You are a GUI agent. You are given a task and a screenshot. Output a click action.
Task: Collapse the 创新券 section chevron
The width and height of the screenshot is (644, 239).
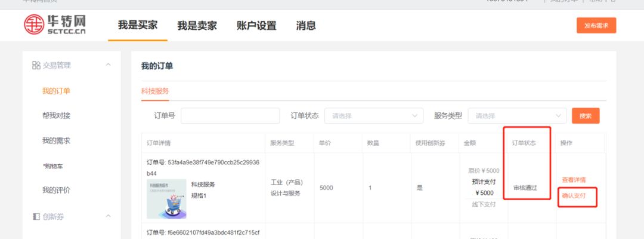coord(108,216)
